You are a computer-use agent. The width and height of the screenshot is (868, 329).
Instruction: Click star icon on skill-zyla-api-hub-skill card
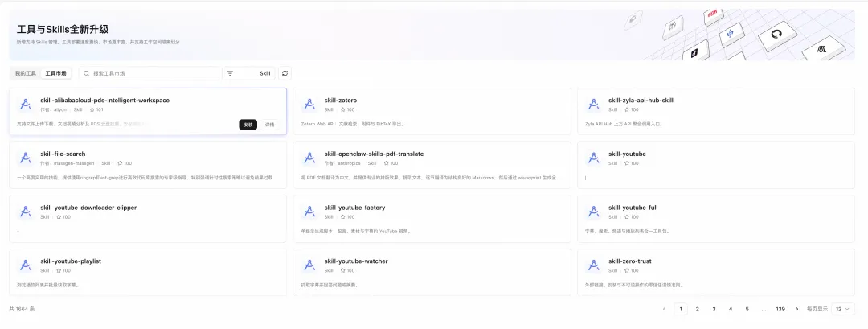click(627, 109)
